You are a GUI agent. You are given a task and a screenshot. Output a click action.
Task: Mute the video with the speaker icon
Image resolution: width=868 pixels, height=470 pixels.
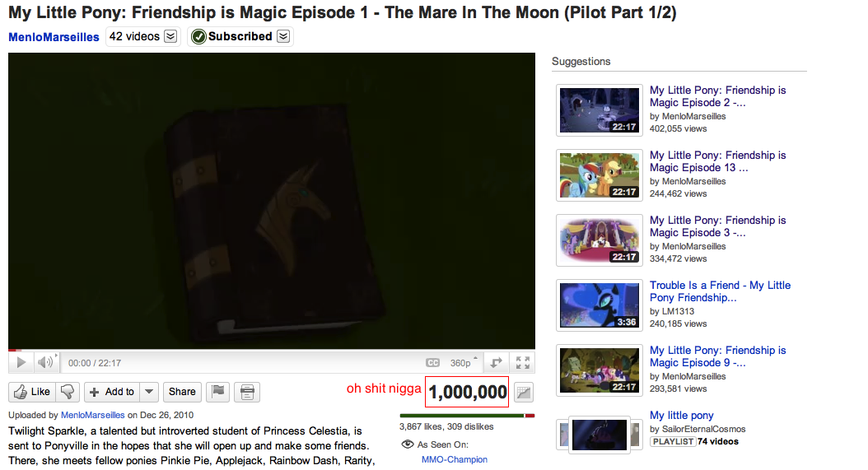(46, 363)
